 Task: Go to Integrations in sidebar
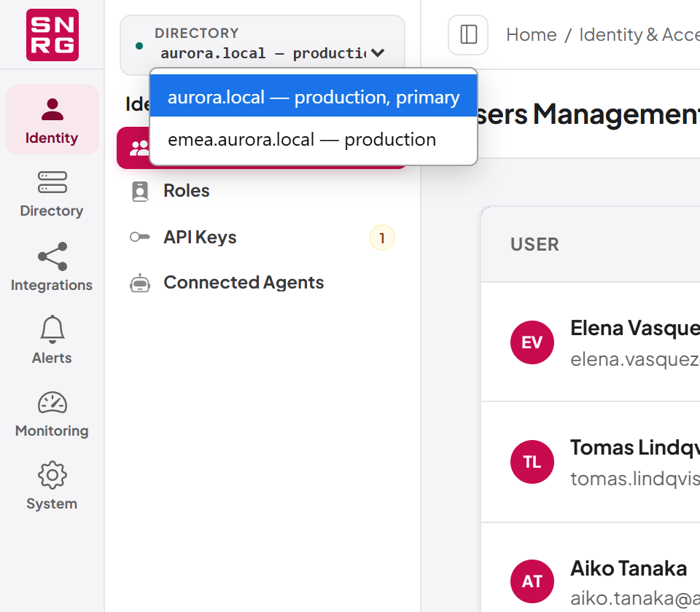pyautogui.click(x=52, y=267)
